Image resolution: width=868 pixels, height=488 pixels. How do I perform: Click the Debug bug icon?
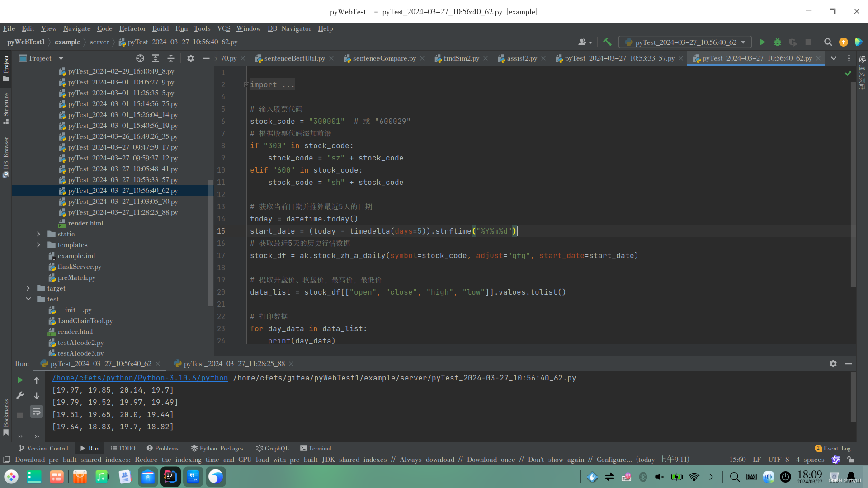coord(778,42)
